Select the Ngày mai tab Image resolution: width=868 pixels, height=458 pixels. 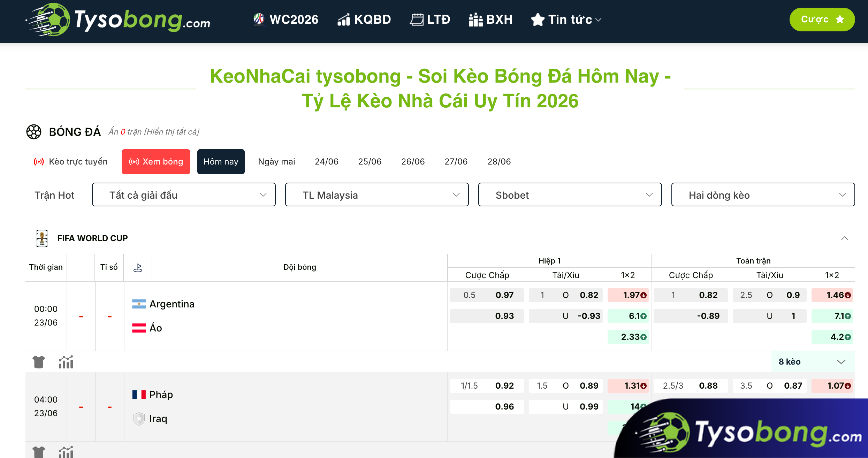(276, 161)
